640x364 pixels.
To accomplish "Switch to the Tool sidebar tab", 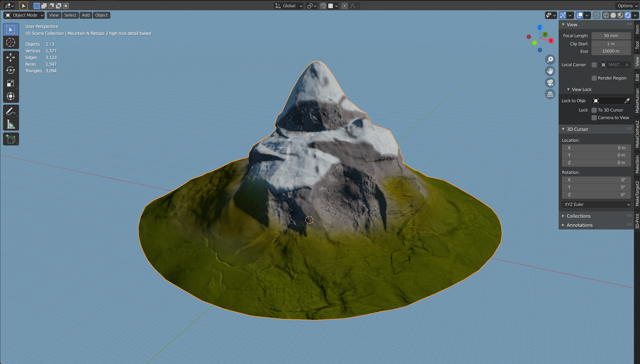I will pyautogui.click(x=637, y=45).
